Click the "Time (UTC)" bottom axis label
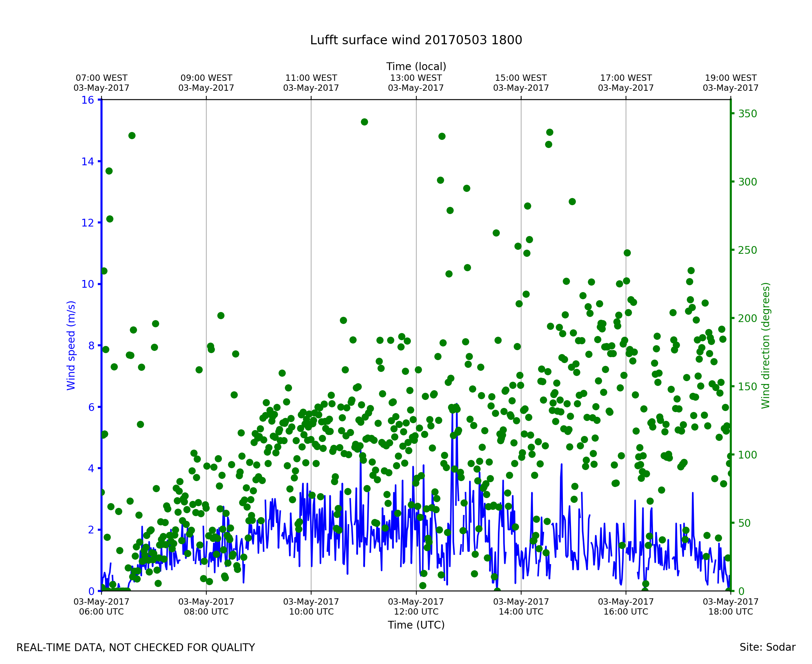Screen dimensions: 812x664 tap(416, 625)
